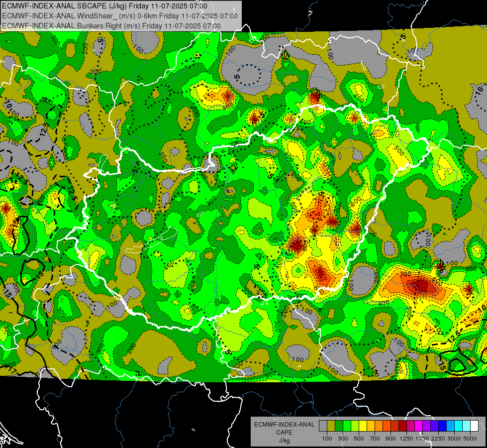This screenshot has width=487, height=448.
Task: Select the red-orange legend swatch
Action: pyautogui.click(x=387, y=426)
